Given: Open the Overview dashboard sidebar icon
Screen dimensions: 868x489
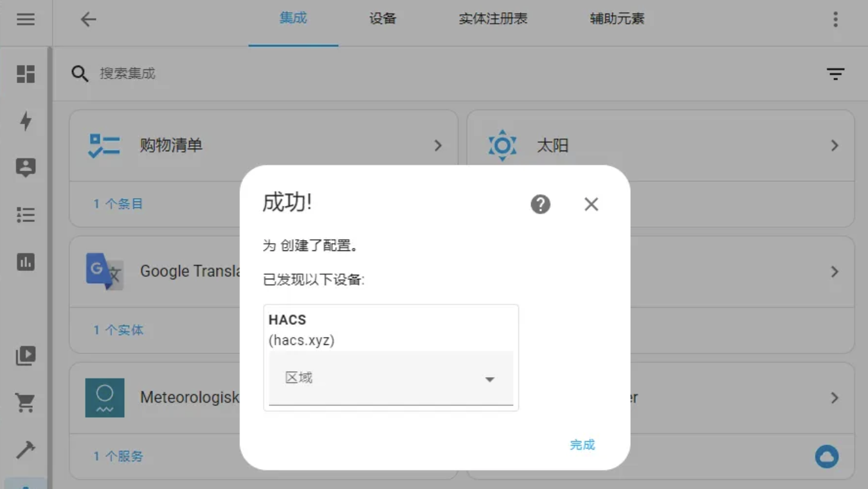Looking at the screenshot, I should [x=26, y=74].
